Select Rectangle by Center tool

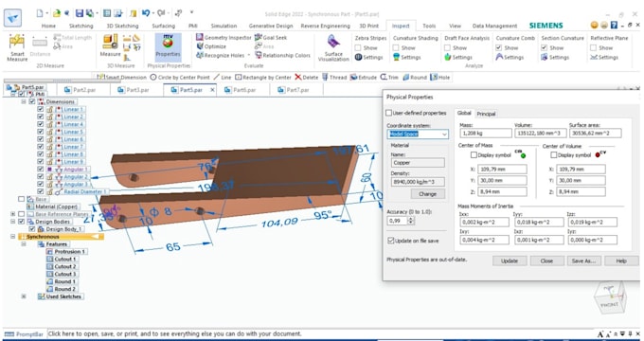pos(263,78)
